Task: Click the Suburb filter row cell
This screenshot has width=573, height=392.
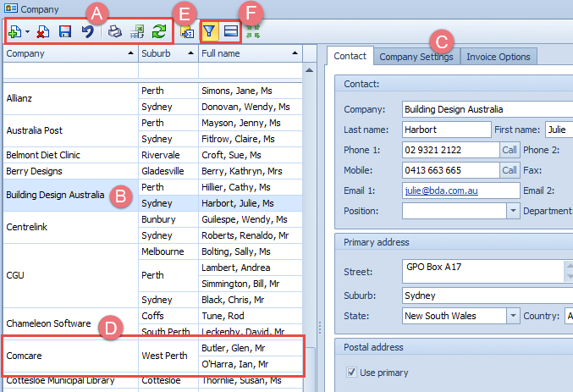Action: coord(168,70)
